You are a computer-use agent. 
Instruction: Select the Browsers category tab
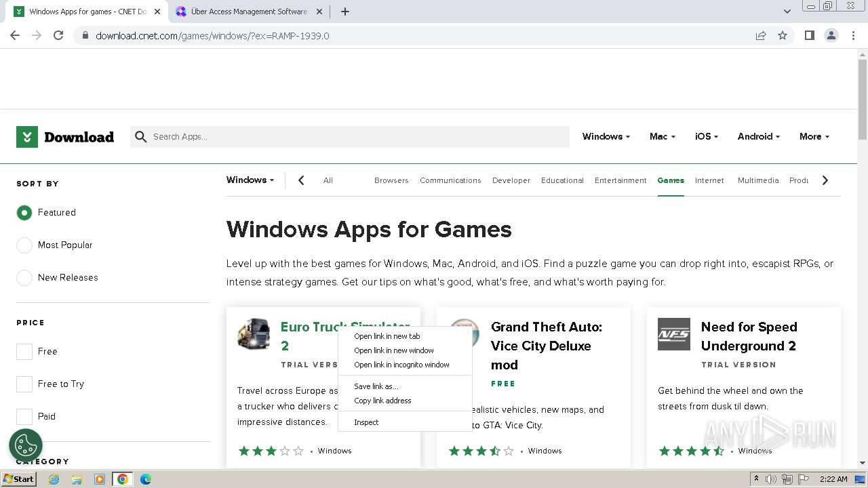(391, 180)
